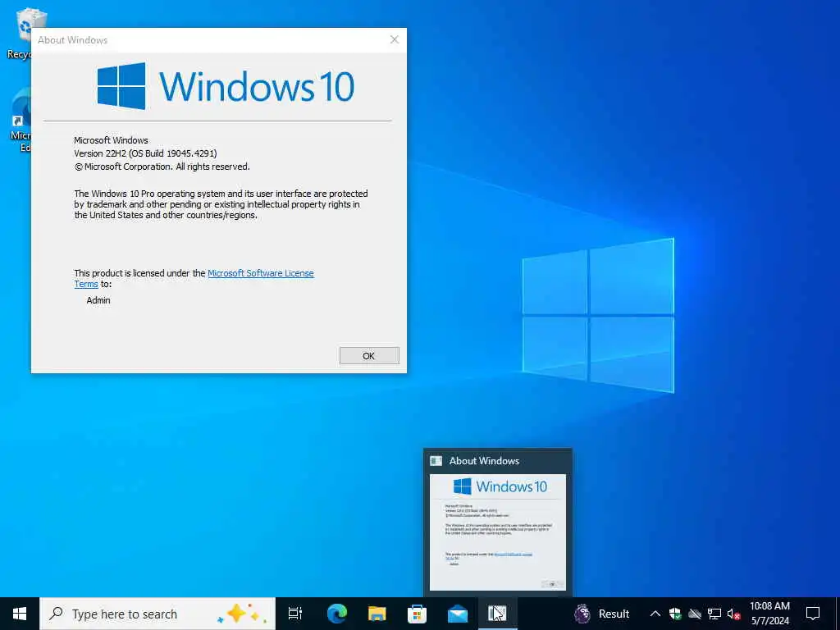
Task: Show hidden system tray icons
Action: [655, 614]
